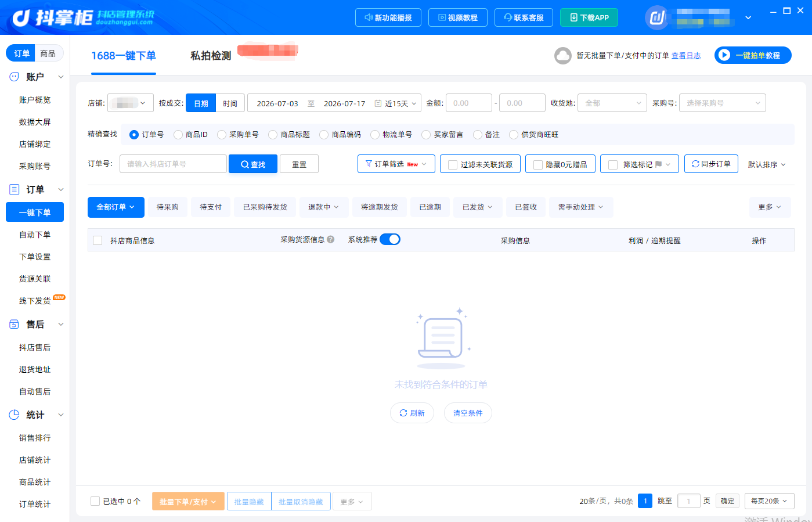Toggle the 系统推荐 switch

click(x=390, y=239)
